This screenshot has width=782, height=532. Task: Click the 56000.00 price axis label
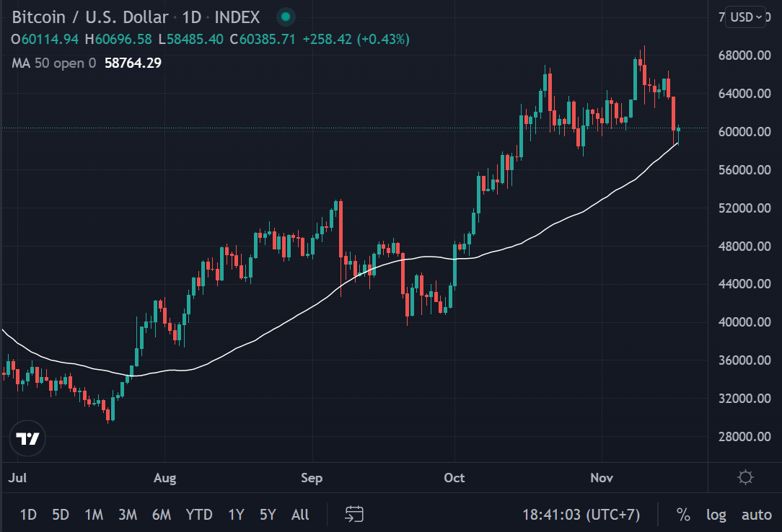[744, 170]
